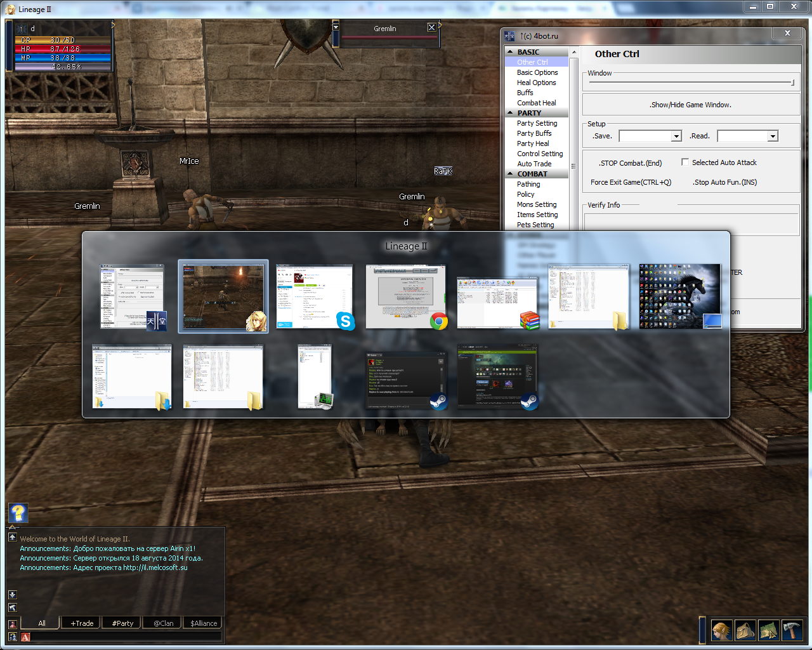Select Basic Options in 4bot tree
812x650 pixels.
pos(537,72)
